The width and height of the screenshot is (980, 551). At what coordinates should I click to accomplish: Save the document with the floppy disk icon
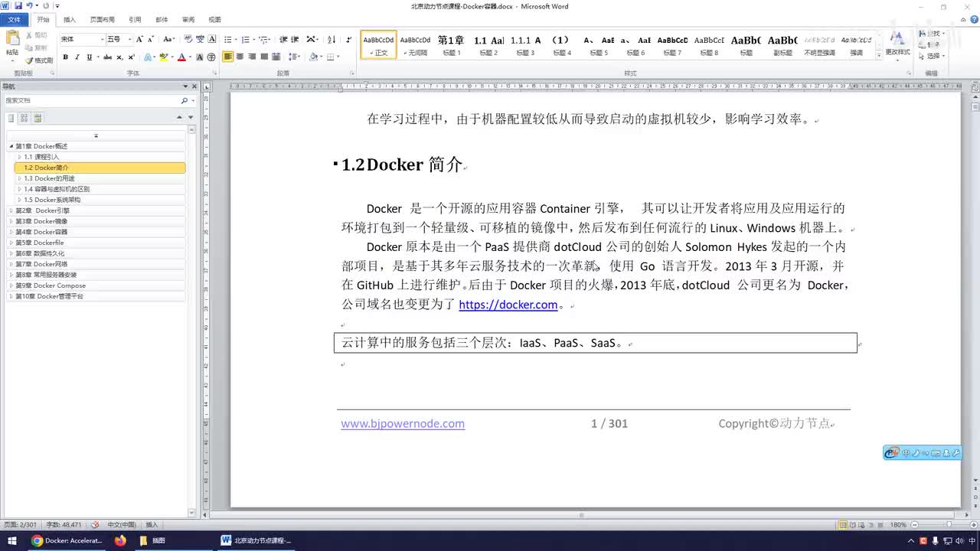click(x=18, y=5)
